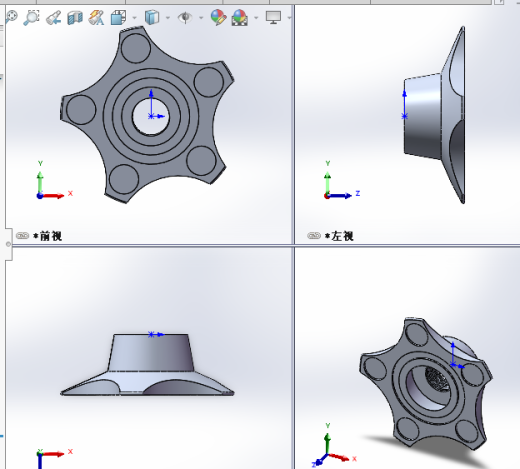Click the *左视 left view label
The width and height of the screenshot is (520, 469).
[x=339, y=236]
